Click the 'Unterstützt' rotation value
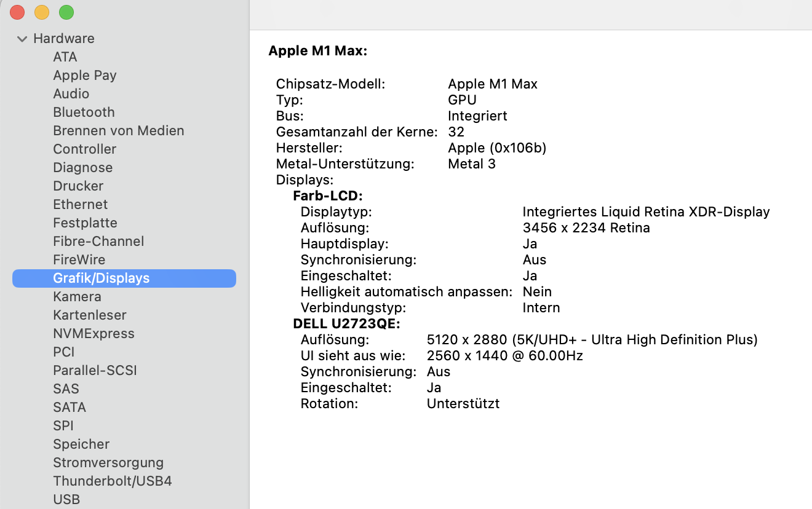The image size is (812, 509). coord(463,403)
